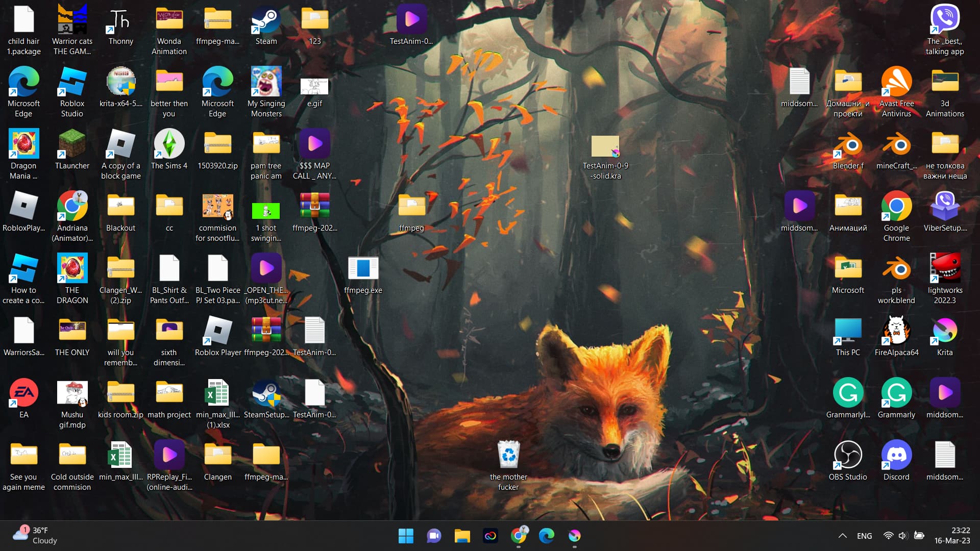Image resolution: width=980 pixels, height=551 pixels.
Task: Open File Explorer from the taskbar
Action: click(462, 536)
